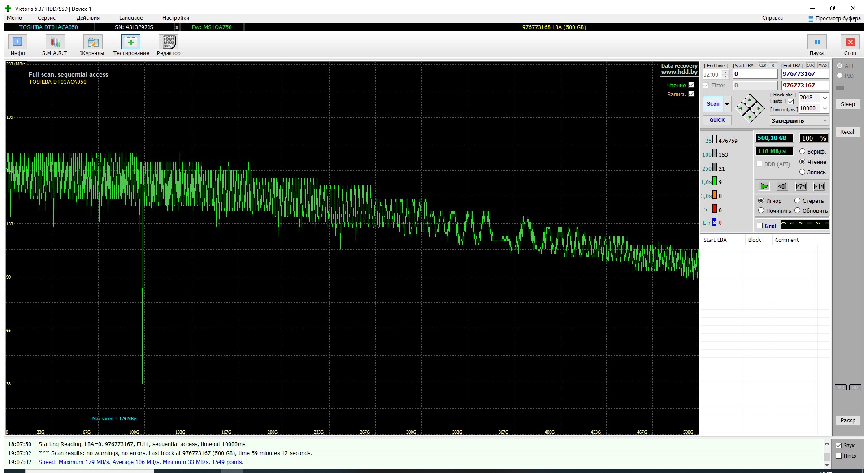
Task: Click the Пауза pause button
Action: tap(817, 45)
